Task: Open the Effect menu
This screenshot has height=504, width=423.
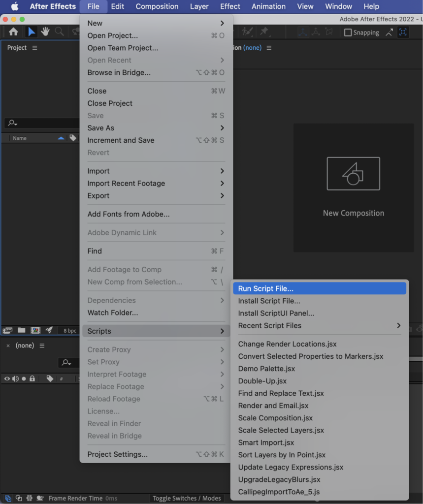Action: point(230,6)
